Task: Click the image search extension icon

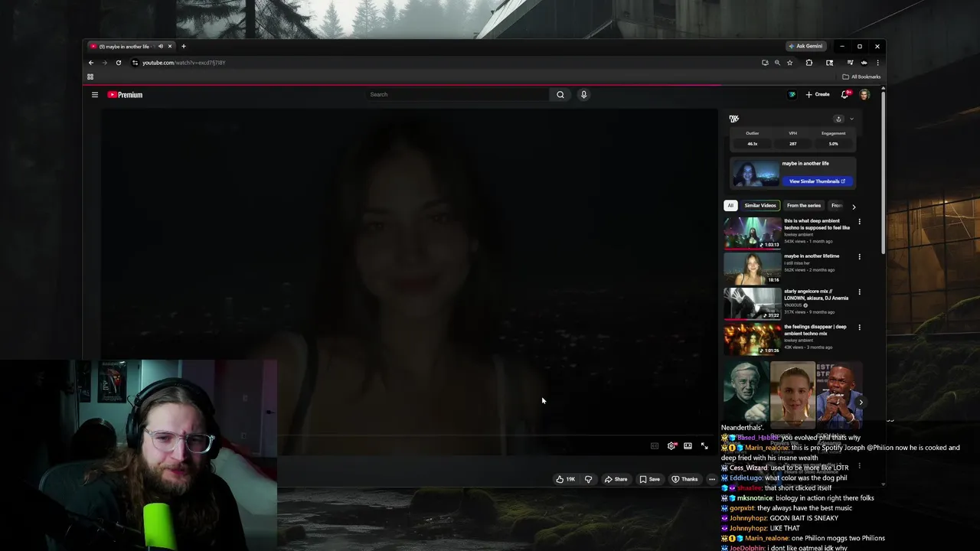Action: (829, 63)
